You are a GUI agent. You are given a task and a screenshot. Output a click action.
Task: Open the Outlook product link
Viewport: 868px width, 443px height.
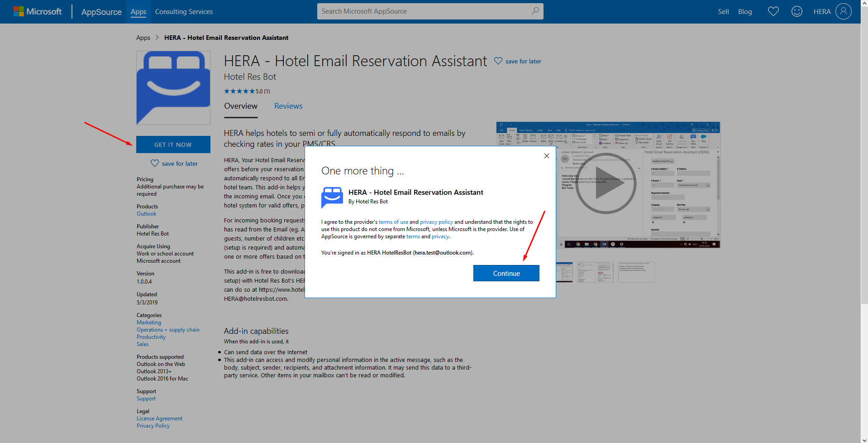[x=147, y=214]
